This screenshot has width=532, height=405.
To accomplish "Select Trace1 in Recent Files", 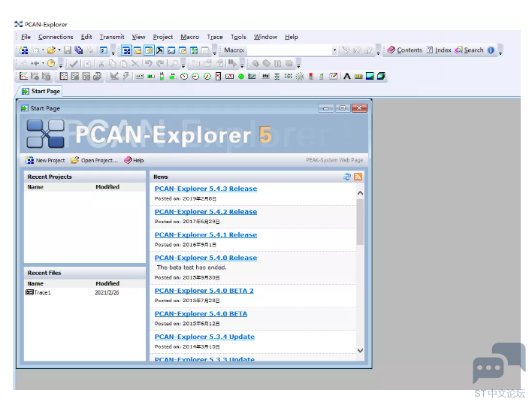I will click(x=38, y=292).
